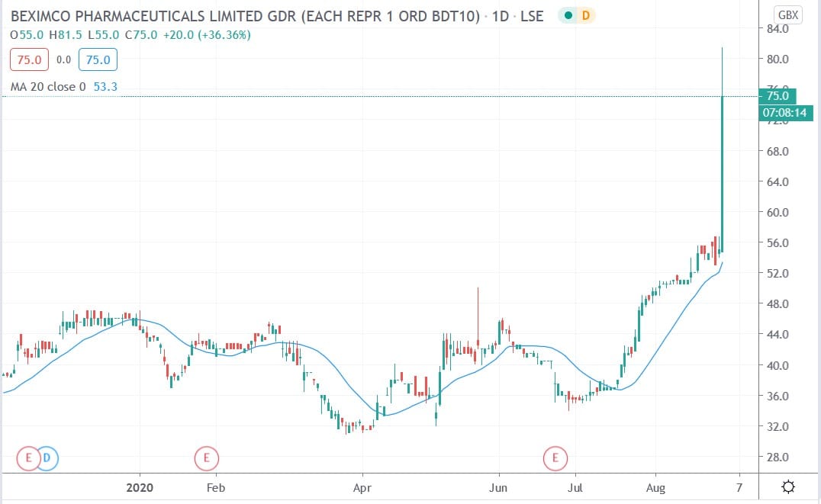Click the Jun label on the time axis
821x504 pixels.
[498, 488]
